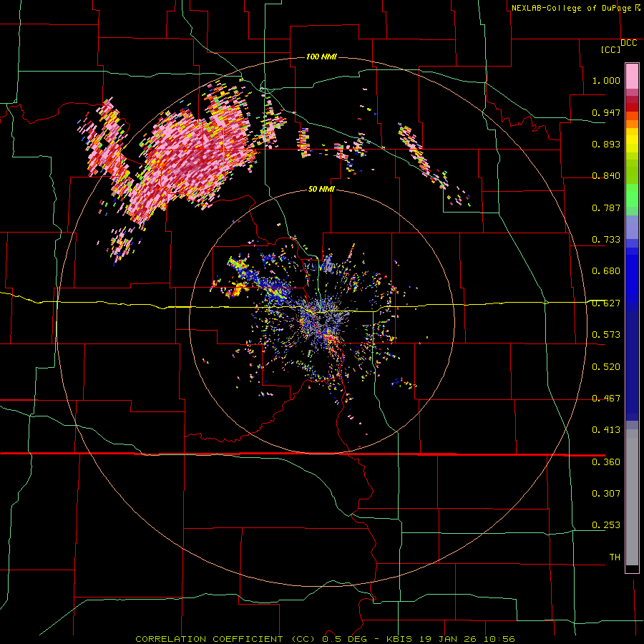Screen dimensions: 644x644
Task: Pick the 0.840 scale value
Action: pyautogui.click(x=606, y=176)
